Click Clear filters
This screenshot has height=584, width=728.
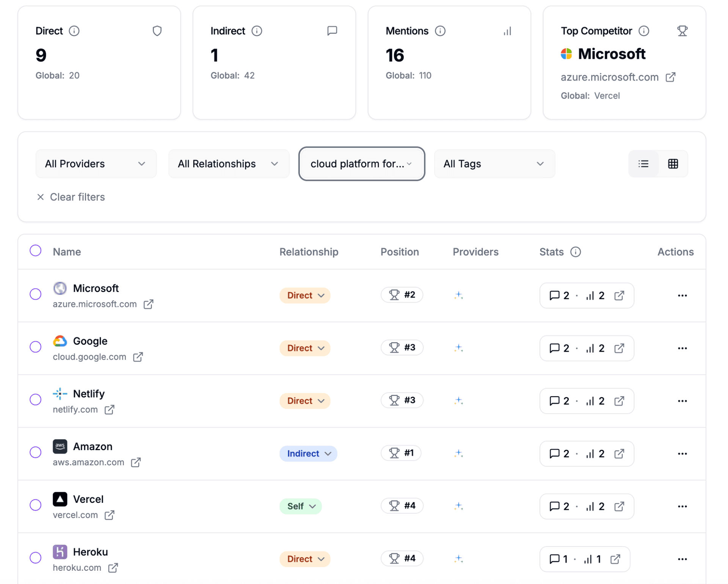click(71, 197)
